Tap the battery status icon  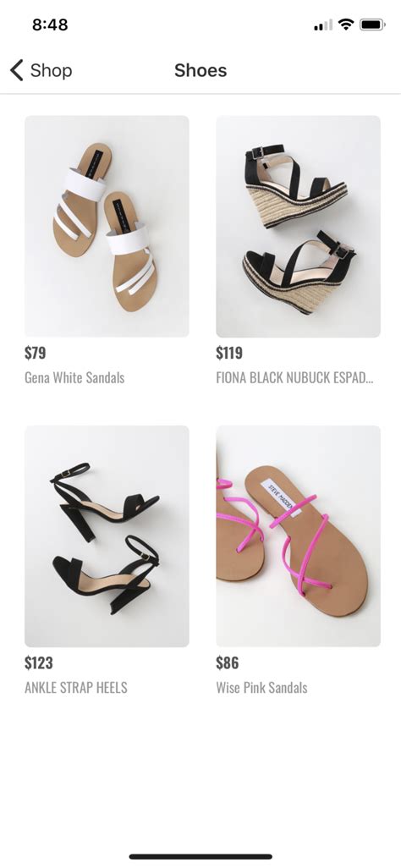[x=372, y=25]
